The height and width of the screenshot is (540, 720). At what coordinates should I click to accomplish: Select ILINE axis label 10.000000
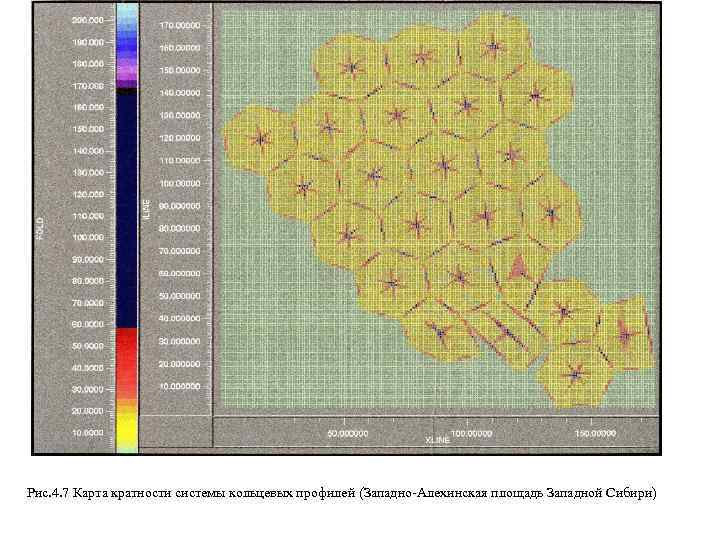tap(180, 387)
